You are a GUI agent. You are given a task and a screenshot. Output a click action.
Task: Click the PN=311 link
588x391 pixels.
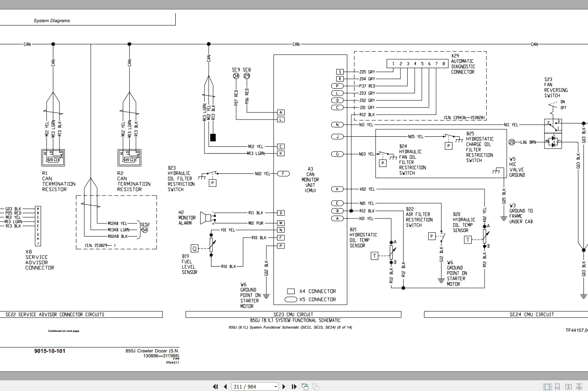coord(172,363)
